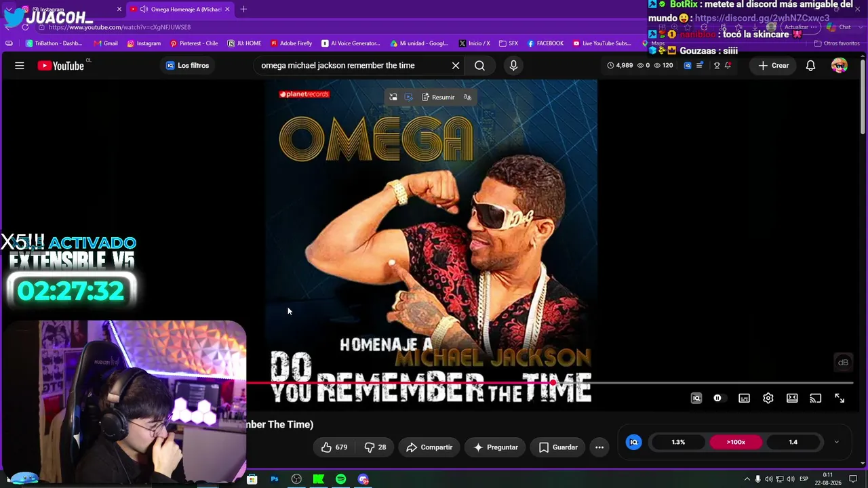Viewport: 868px width, 488px height.
Task: Open the FACEBOOK bookmark
Action: point(545,43)
